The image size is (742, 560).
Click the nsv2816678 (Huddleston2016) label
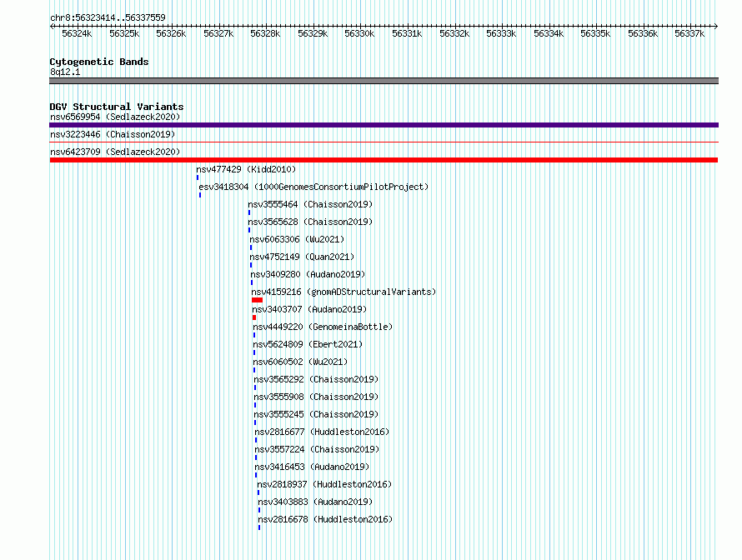(x=325, y=519)
